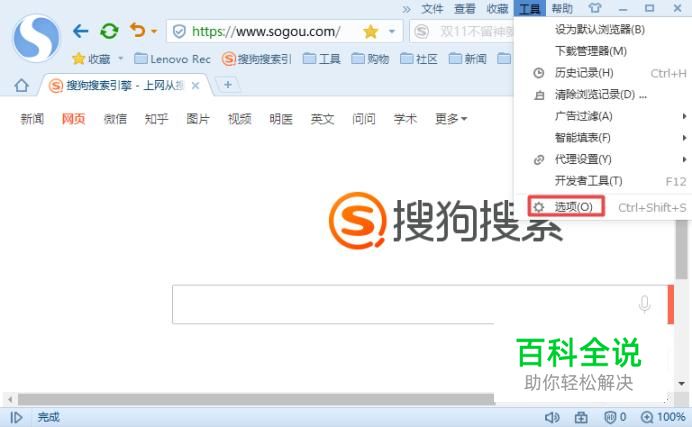Go back with the blue arrow

click(x=80, y=31)
